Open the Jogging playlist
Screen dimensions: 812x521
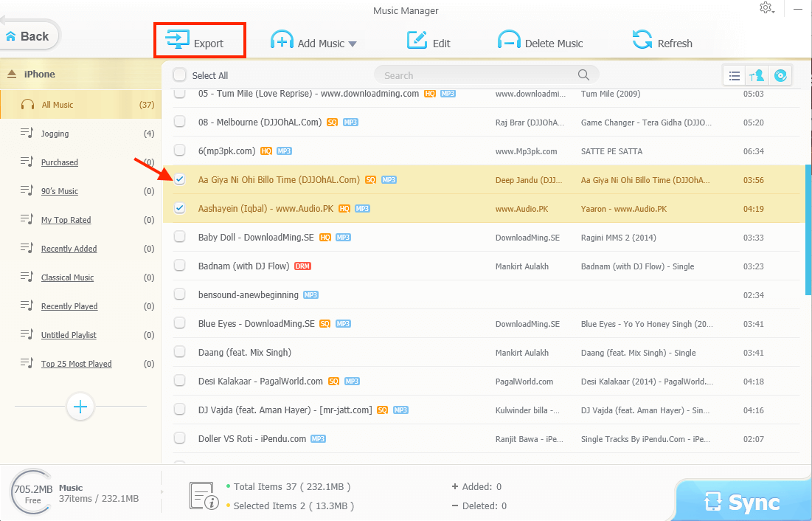[55, 134]
